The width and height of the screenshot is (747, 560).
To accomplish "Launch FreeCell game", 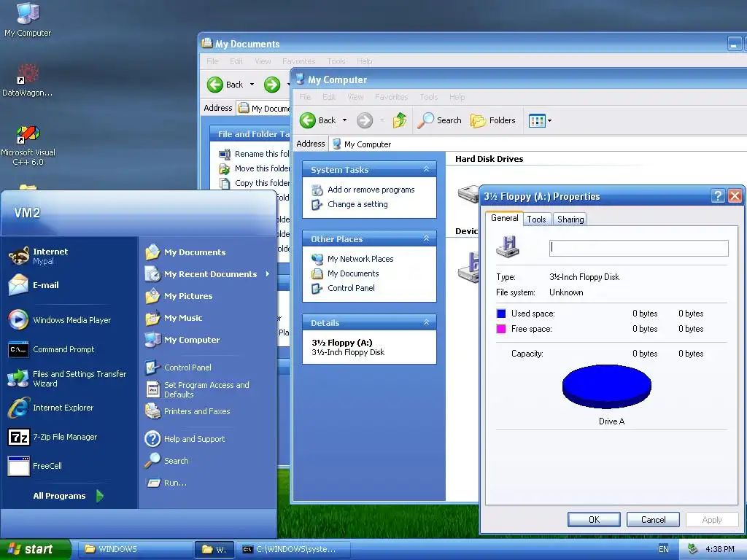I will 35,466.
